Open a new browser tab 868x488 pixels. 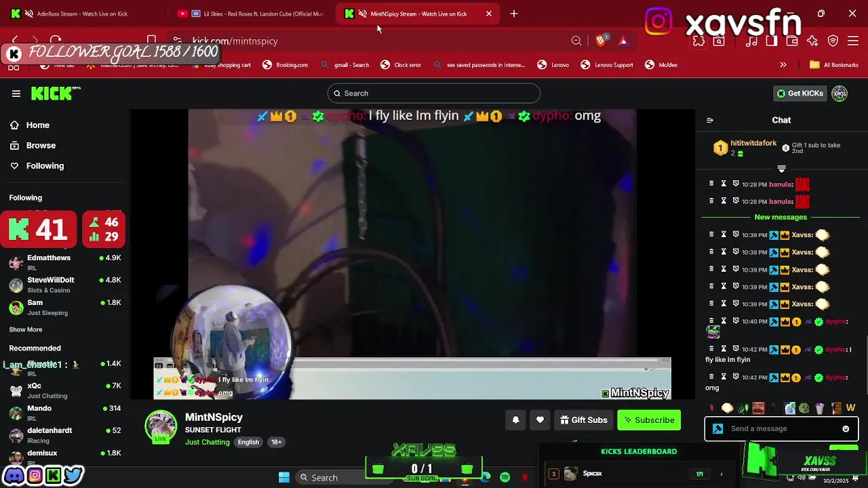[514, 14]
